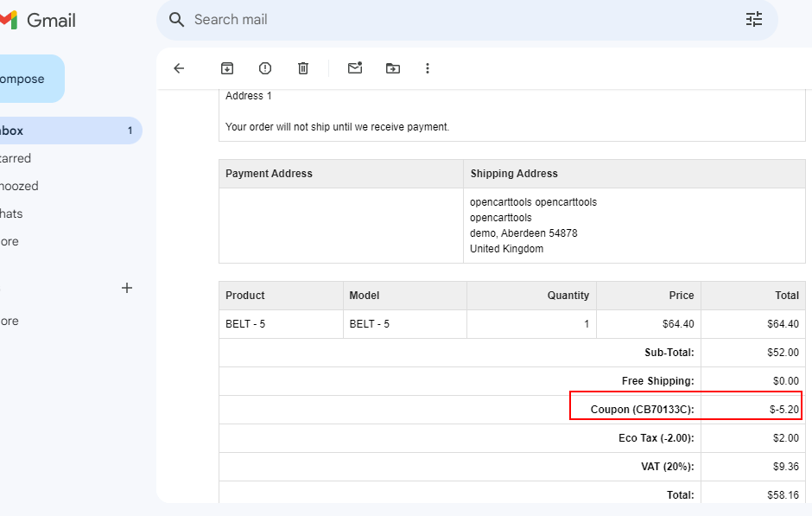Create a new label with plus icon

coord(127,288)
